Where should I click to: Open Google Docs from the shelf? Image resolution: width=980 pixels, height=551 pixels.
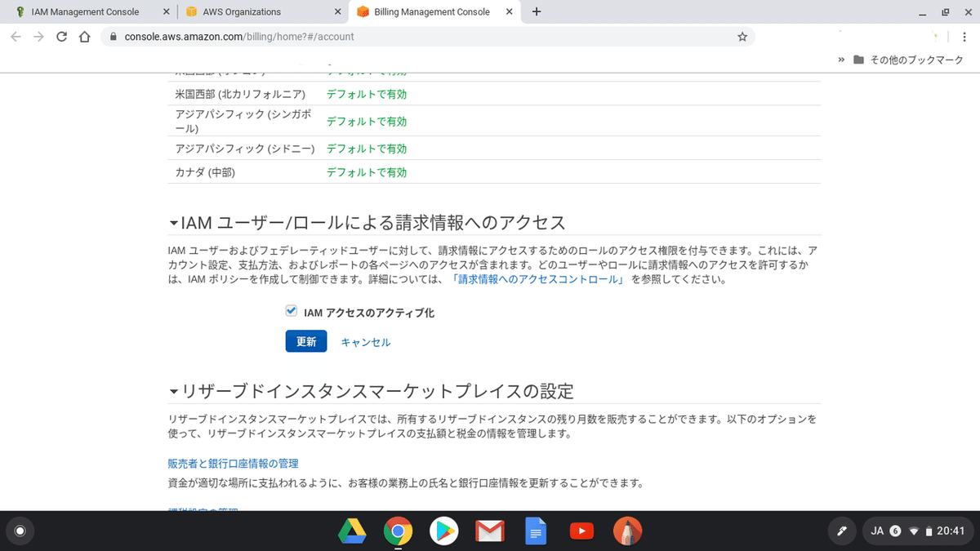point(535,531)
